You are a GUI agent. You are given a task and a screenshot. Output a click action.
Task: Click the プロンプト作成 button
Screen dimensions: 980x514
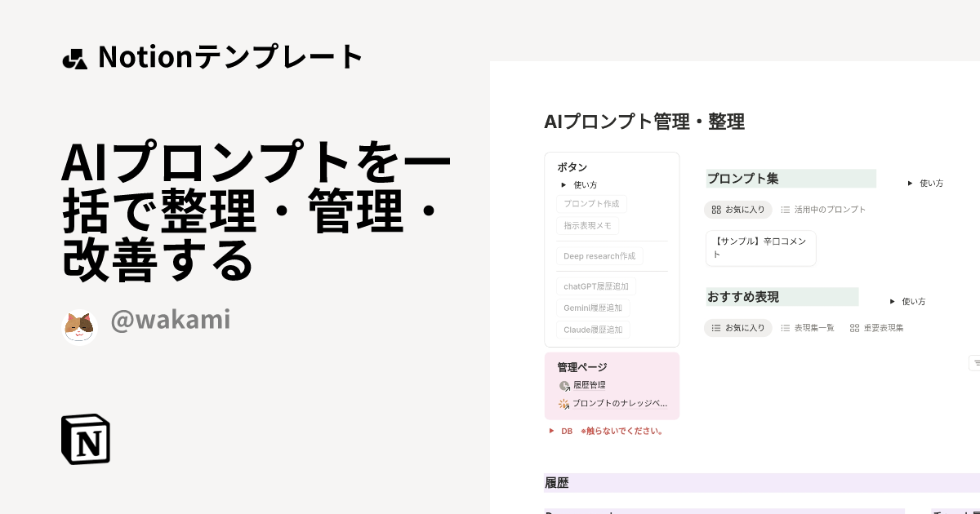591,204
